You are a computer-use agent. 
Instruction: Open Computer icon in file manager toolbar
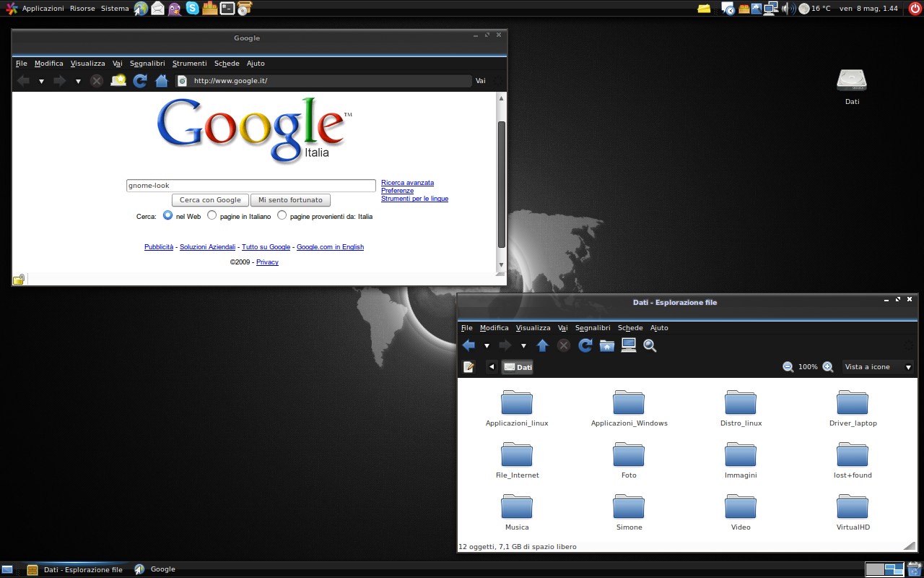click(x=629, y=345)
